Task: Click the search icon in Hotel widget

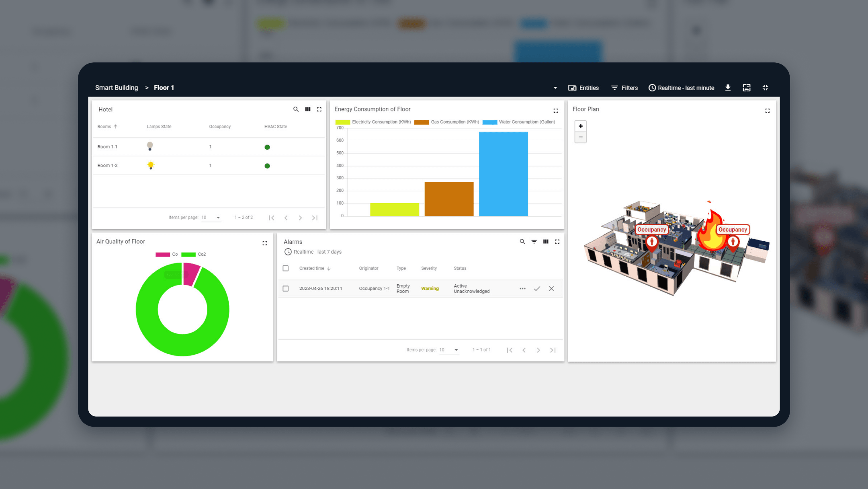Action: 296,109
